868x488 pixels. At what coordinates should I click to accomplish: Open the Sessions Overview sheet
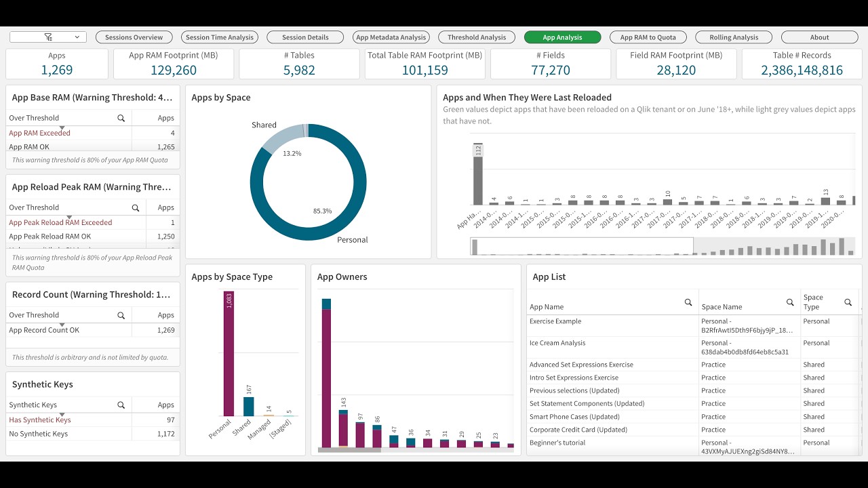point(134,37)
